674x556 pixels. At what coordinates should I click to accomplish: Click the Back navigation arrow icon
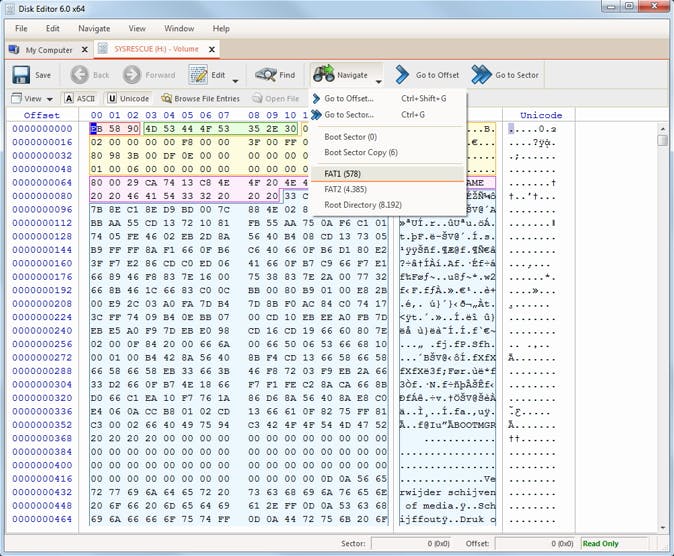click(x=79, y=75)
